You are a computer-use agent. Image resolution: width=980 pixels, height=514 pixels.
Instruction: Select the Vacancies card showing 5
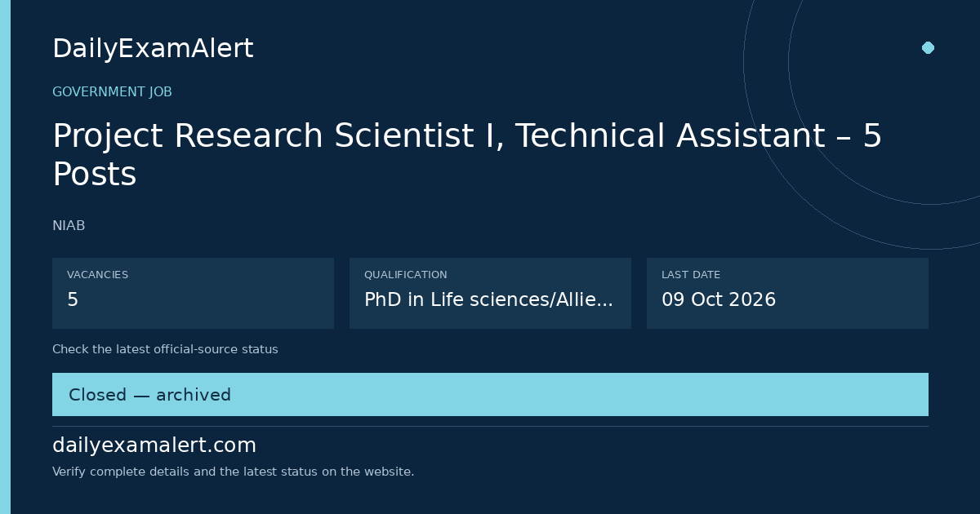point(193,293)
